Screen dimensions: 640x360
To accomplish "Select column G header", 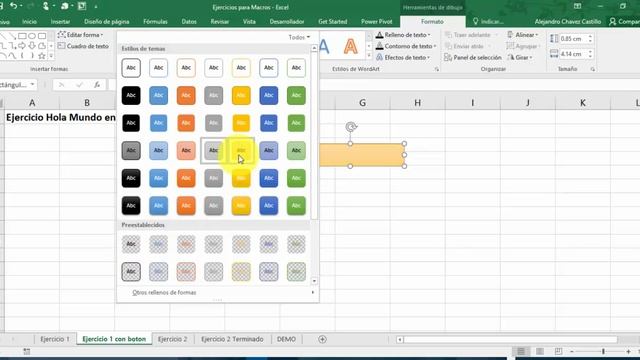I will click(x=362, y=103).
